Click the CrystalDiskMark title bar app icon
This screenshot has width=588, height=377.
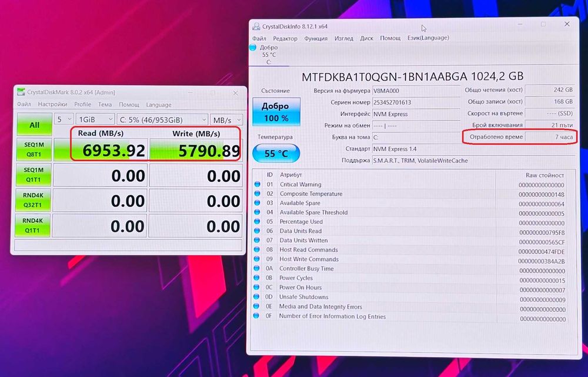coord(21,92)
